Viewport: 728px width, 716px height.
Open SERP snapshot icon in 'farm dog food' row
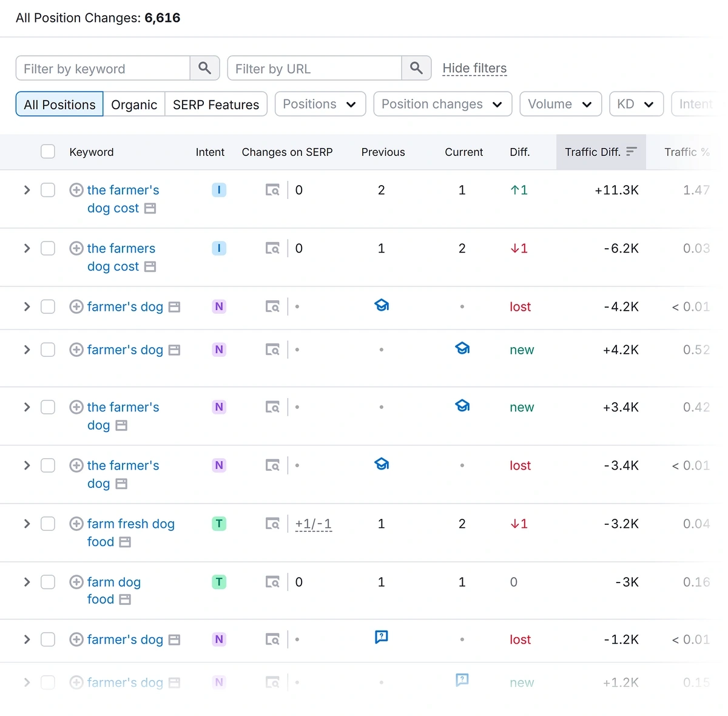click(272, 582)
